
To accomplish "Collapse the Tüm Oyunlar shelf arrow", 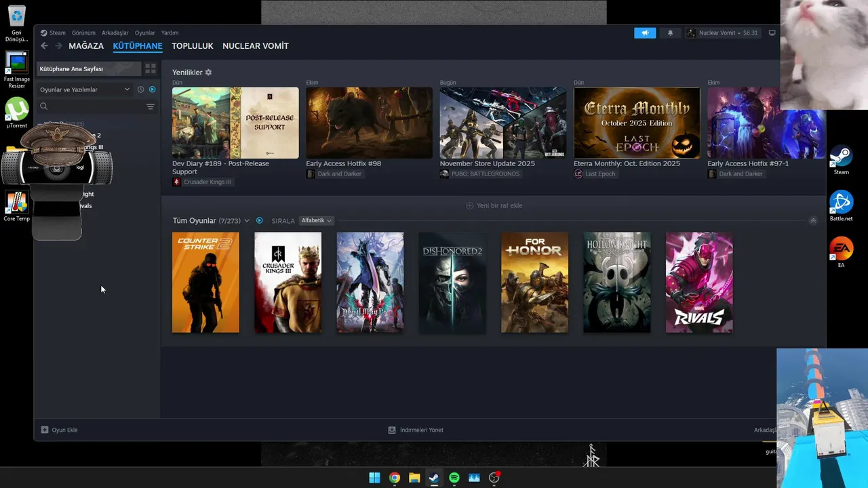I will click(813, 220).
